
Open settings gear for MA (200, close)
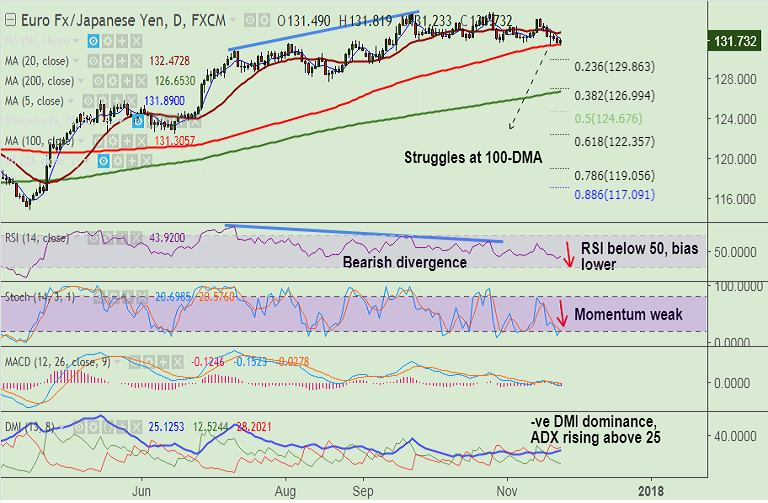[113, 81]
